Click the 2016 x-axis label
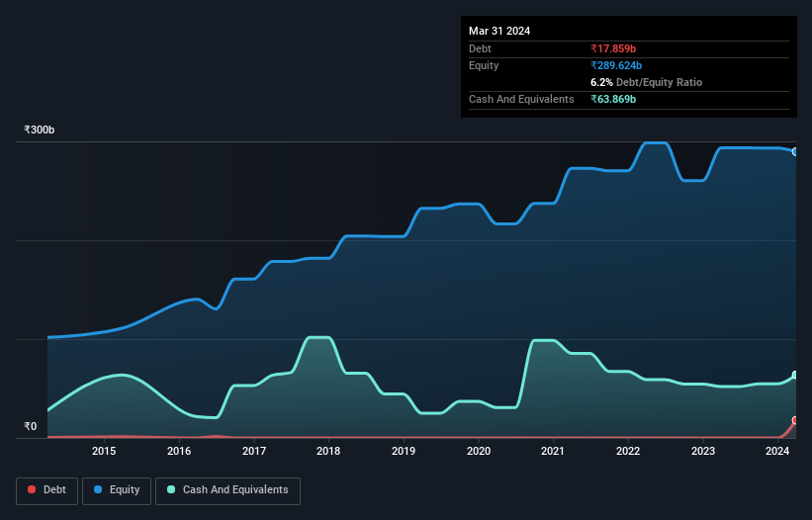Screen dimensions: 812x520 click(x=179, y=451)
